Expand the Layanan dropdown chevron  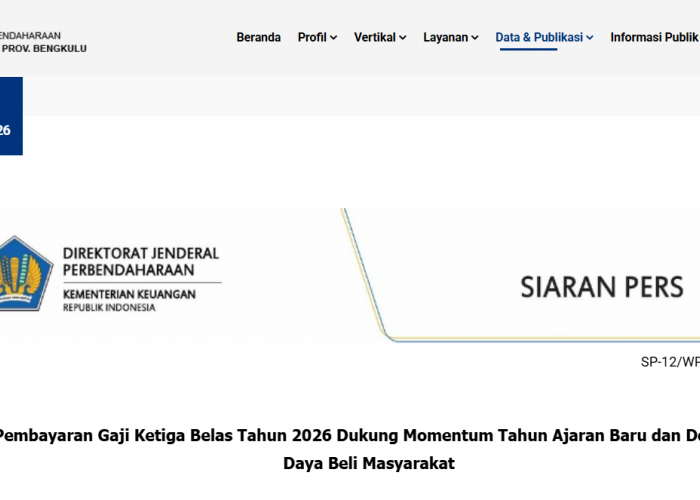click(x=475, y=38)
